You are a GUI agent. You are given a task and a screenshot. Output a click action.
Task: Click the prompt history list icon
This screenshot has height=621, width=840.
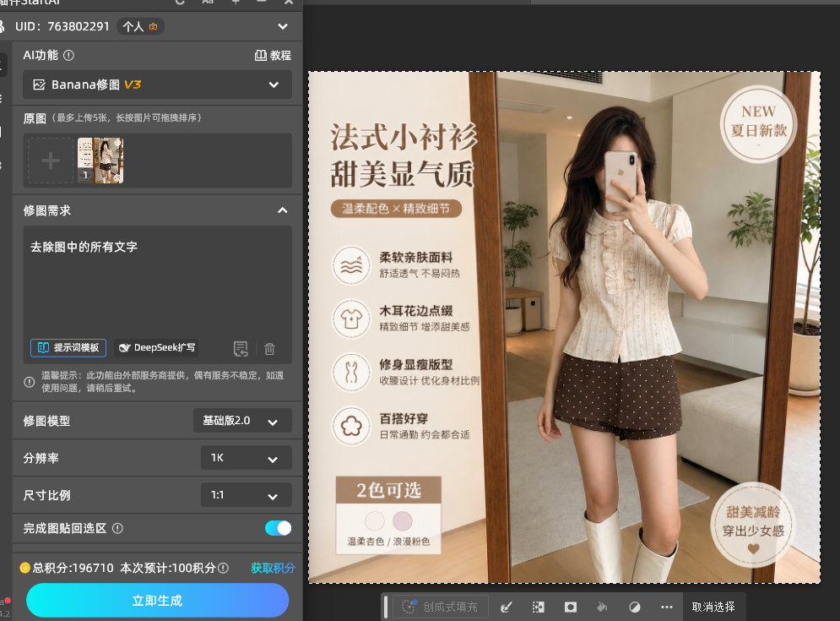tap(241, 349)
